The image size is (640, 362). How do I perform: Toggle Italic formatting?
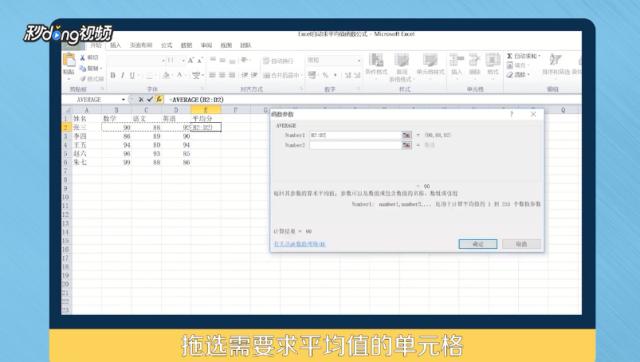(122, 76)
